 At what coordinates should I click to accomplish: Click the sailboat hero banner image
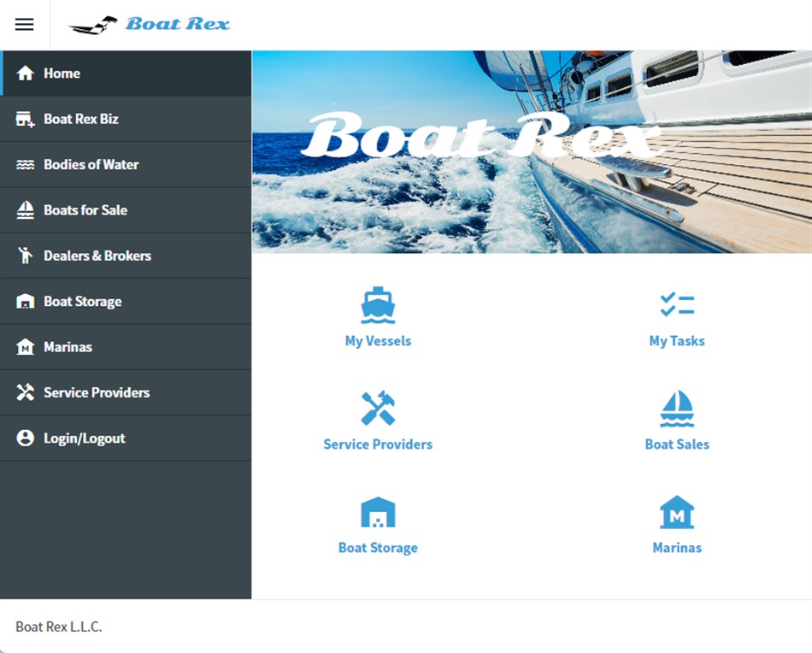(x=530, y=150)
